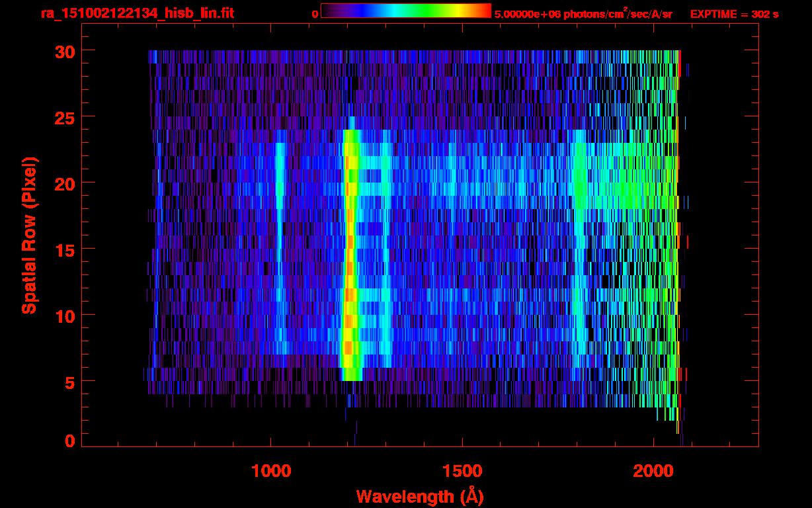Click the rainbow color scale bar
Viewport: 812px width, 508px height.
click(x=406, y=11)
